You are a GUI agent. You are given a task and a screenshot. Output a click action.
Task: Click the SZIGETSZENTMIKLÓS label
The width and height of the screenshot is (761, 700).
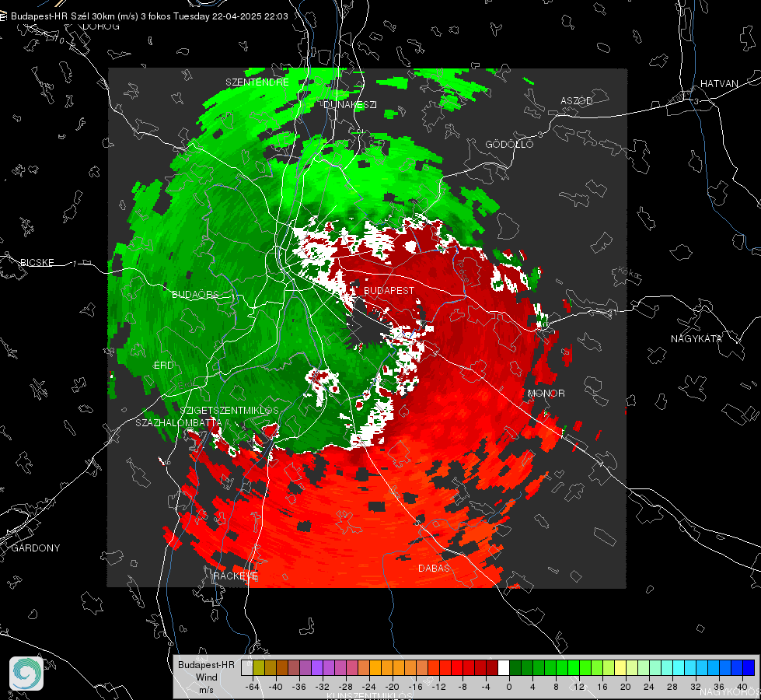229,410
